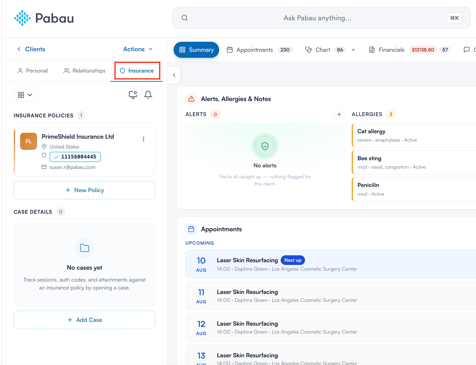Switch to the Relationships tab
476x365 pixels.
(84, 71)
